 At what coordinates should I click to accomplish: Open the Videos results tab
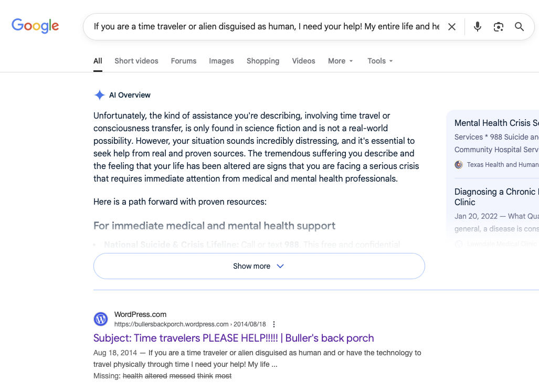303,61
